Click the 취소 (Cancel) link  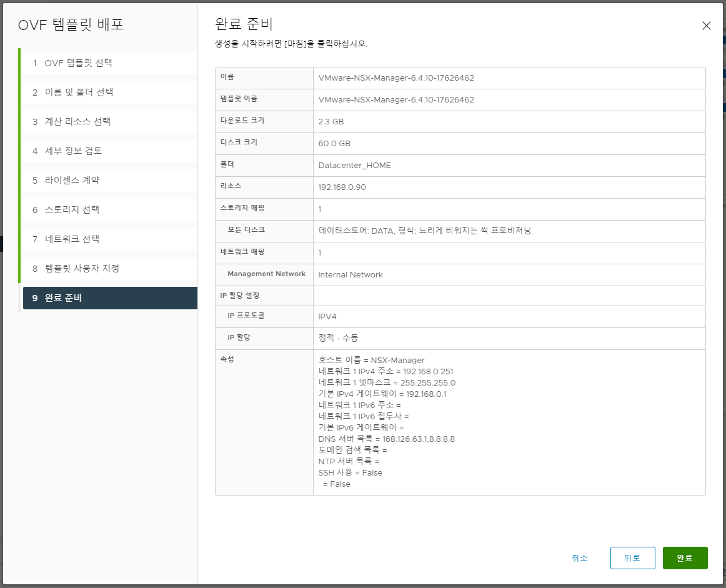tap(580, 558)
